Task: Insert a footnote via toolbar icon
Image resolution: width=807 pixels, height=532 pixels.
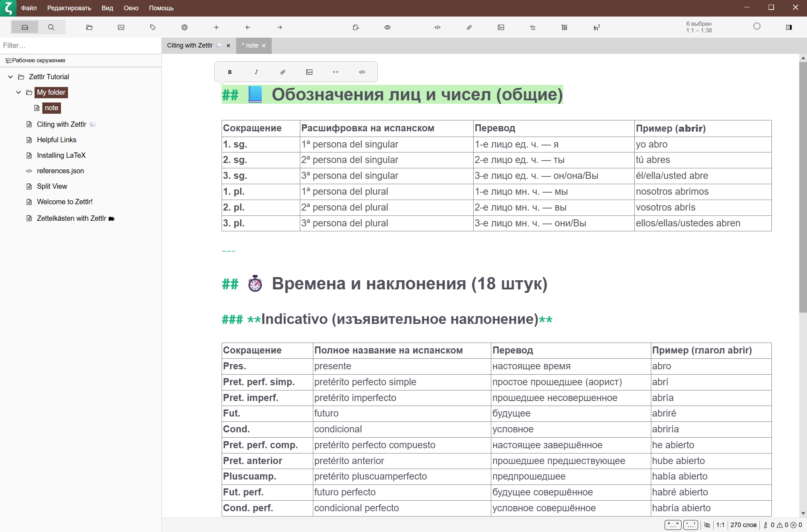Action: [x=596, y=27]
